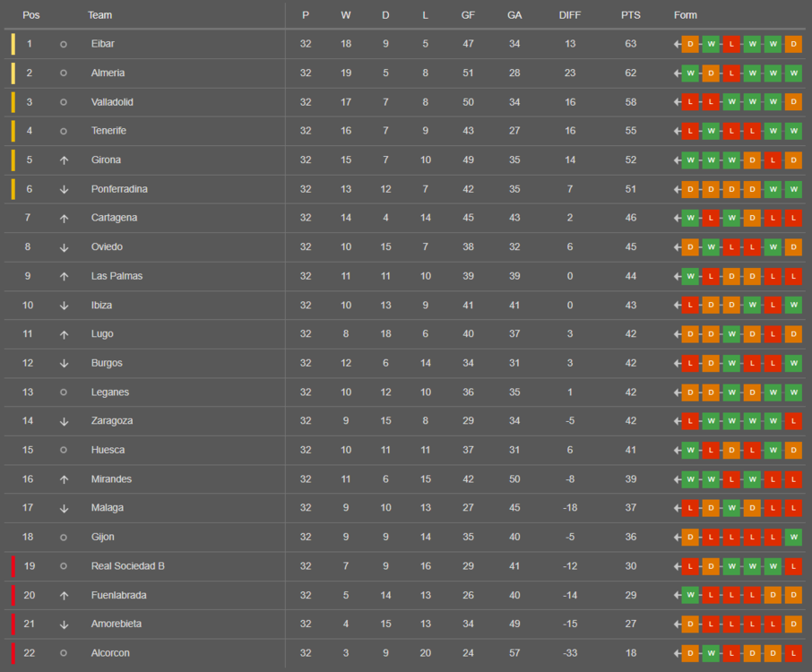Click the green W badge in Alcorcon's form
812x672 pixels.
click(x=711, y=653)
